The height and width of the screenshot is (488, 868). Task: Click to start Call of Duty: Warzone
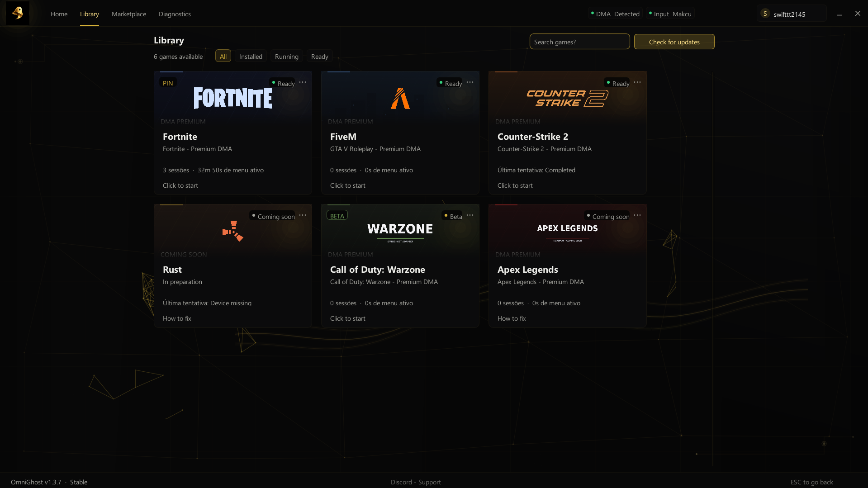348,318
